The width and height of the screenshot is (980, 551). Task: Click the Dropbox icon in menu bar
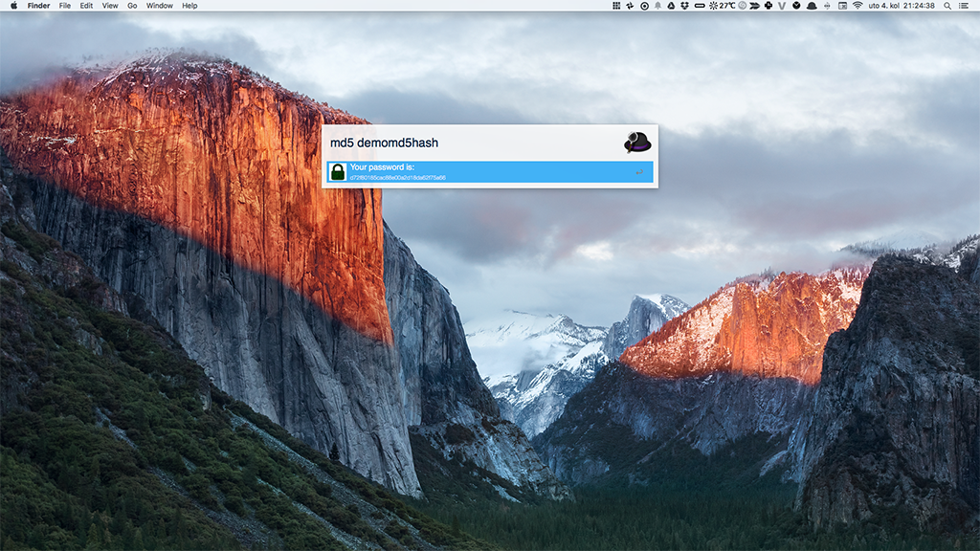684,6
